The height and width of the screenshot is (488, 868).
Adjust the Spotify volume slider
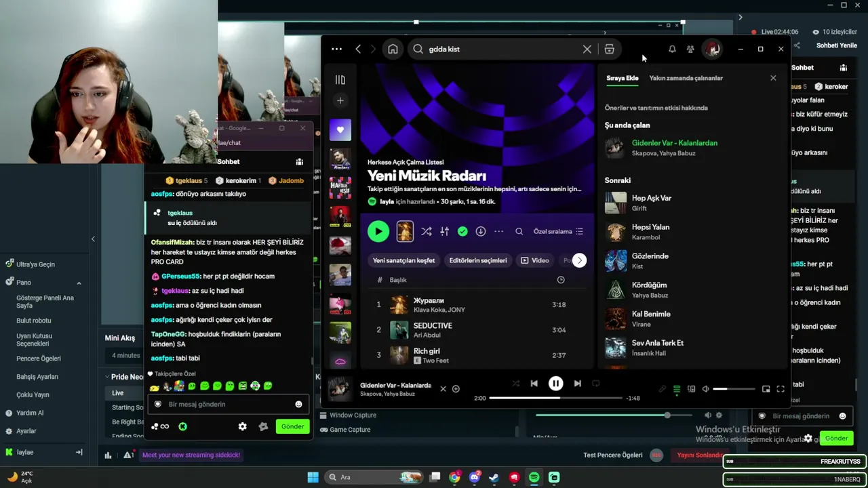coord(733,389)
